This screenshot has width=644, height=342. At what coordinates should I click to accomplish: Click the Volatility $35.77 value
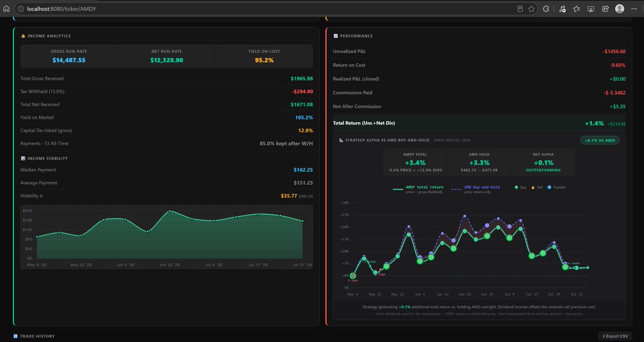point(289,195)
